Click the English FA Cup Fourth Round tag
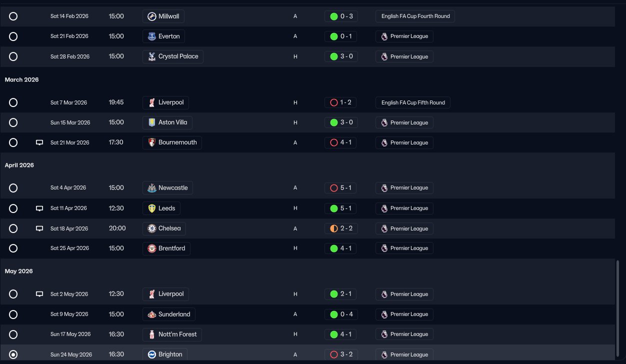626x364 pixels. 415,16
